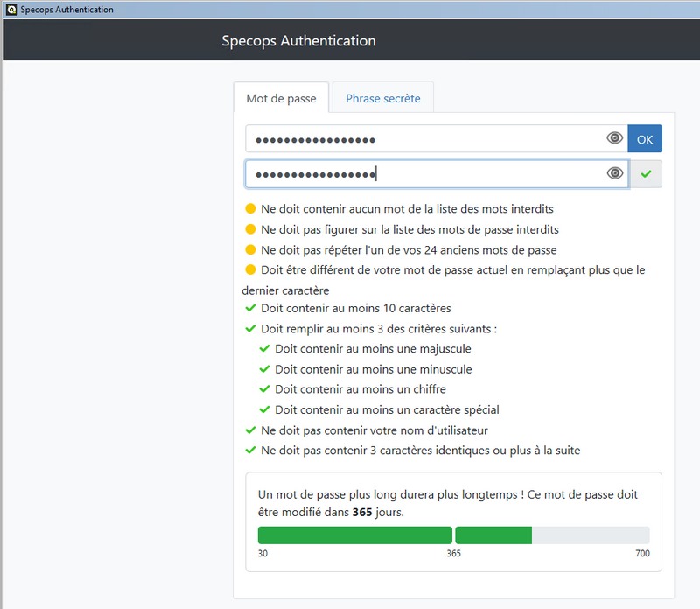Confirm the password with OK button

(645, 139)
